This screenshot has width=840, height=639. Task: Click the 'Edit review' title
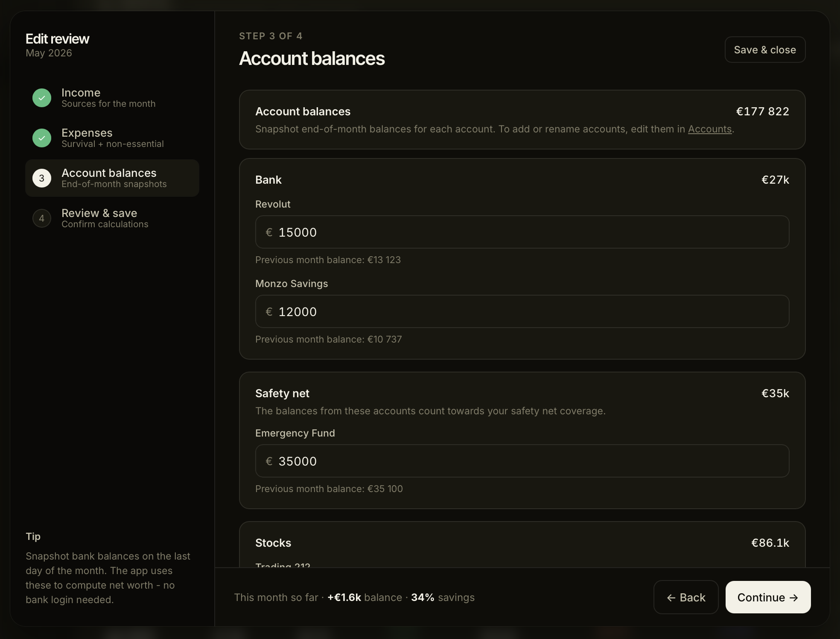pos(58,39)
